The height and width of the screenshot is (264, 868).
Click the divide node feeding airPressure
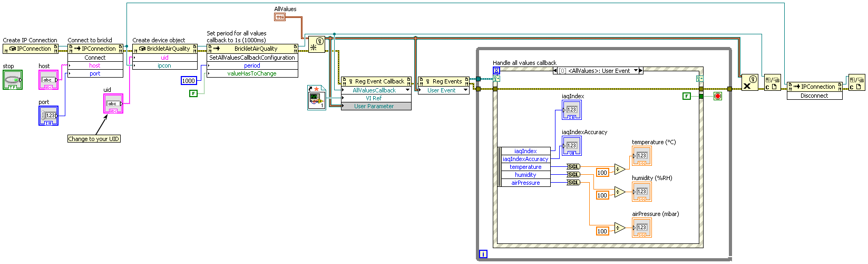620,228
